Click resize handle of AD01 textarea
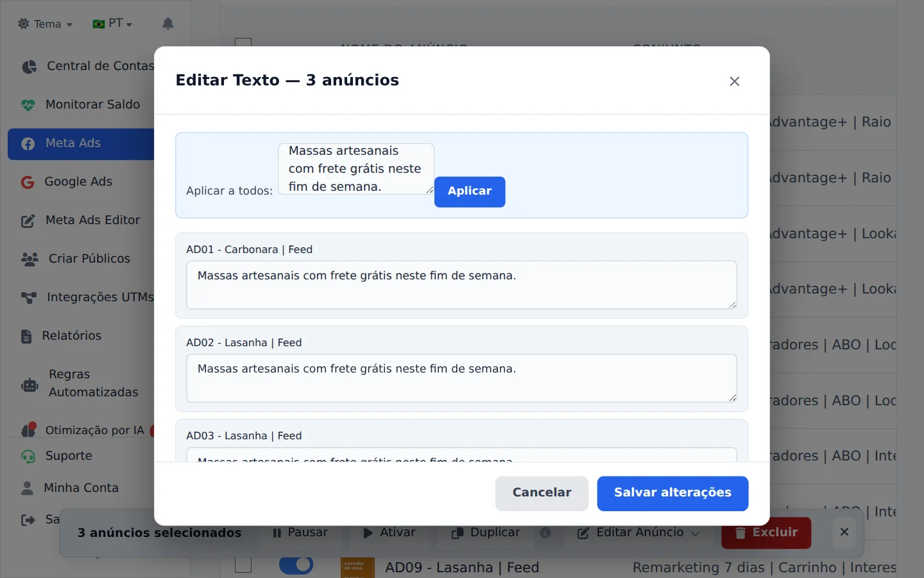The image size is (924, 578). click(733, 304)
